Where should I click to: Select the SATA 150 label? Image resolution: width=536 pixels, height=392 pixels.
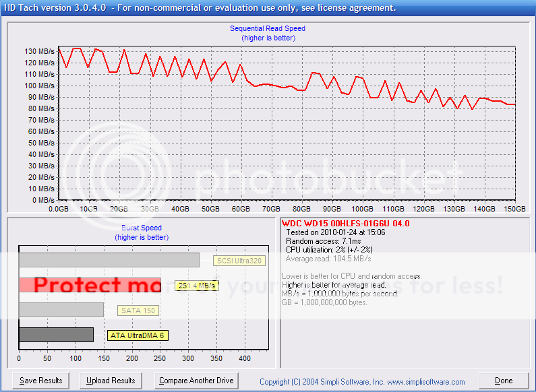[138, 311]
